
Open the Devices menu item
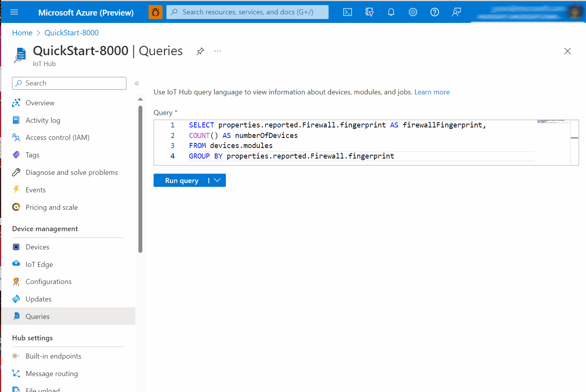click(37, 247)
